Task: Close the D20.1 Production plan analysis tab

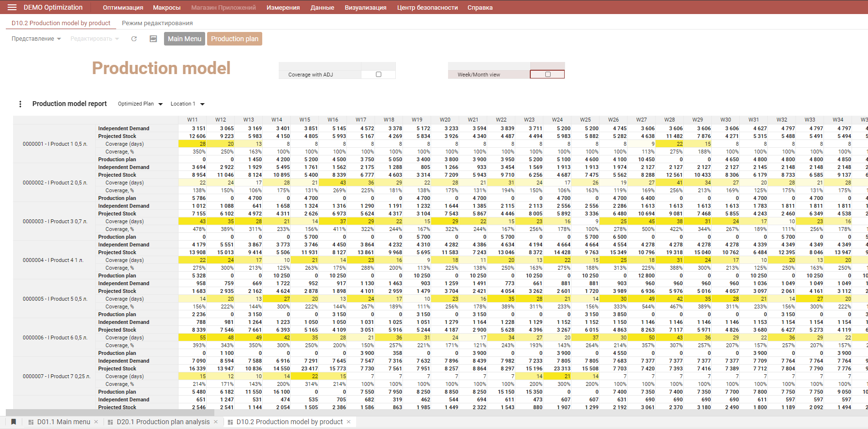Action: tap(216, 422)
